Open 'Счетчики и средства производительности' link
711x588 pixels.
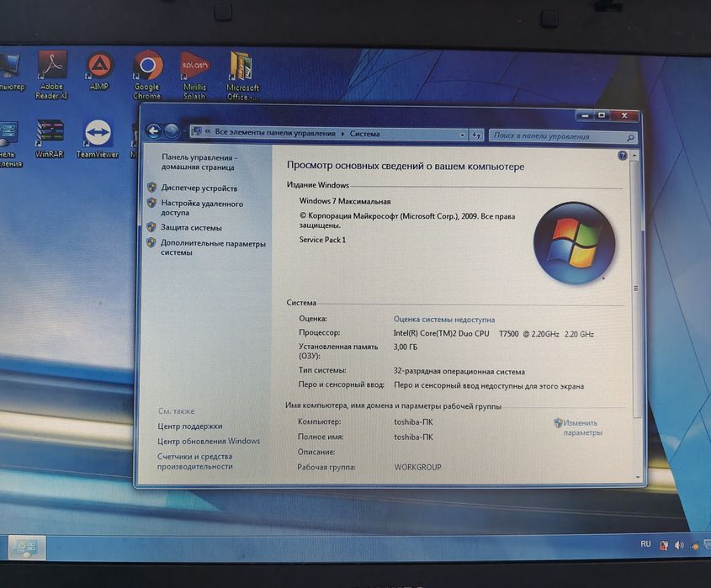[195, 461]
